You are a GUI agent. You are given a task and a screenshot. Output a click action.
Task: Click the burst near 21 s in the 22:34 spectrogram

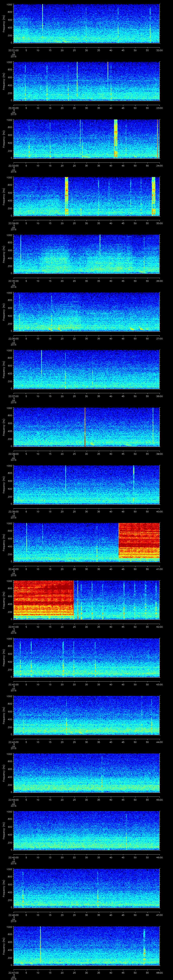(67, 196)
